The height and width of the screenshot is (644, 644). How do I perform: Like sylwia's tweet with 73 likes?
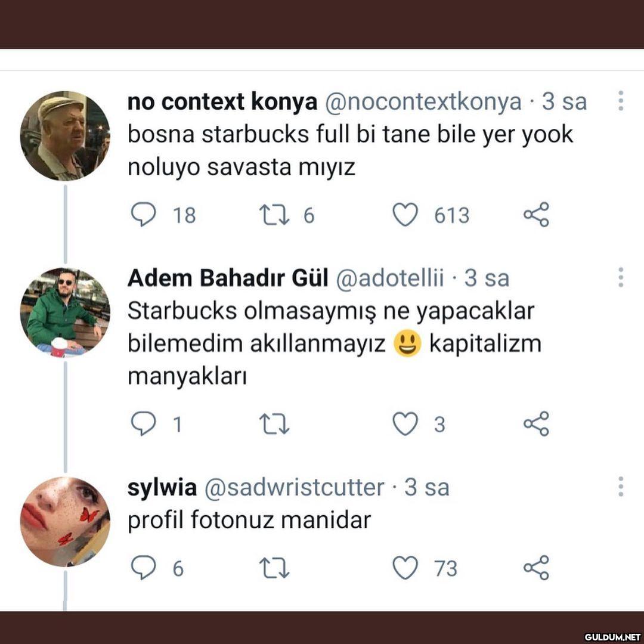405,568
